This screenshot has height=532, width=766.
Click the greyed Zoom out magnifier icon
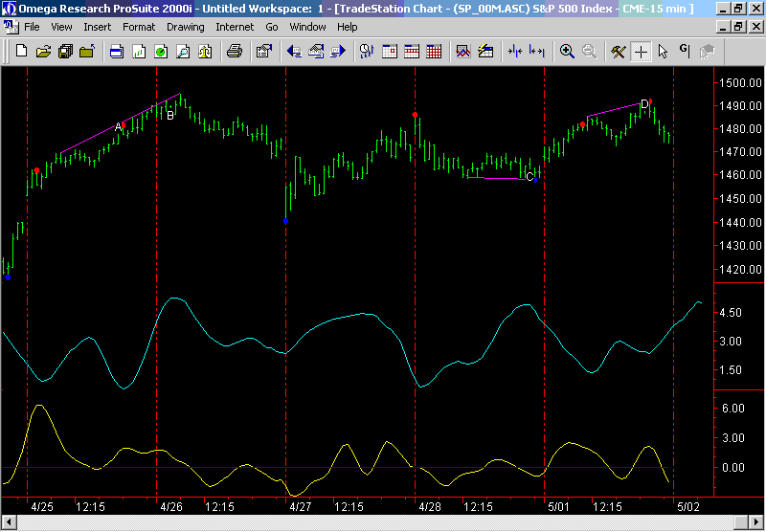589,51
